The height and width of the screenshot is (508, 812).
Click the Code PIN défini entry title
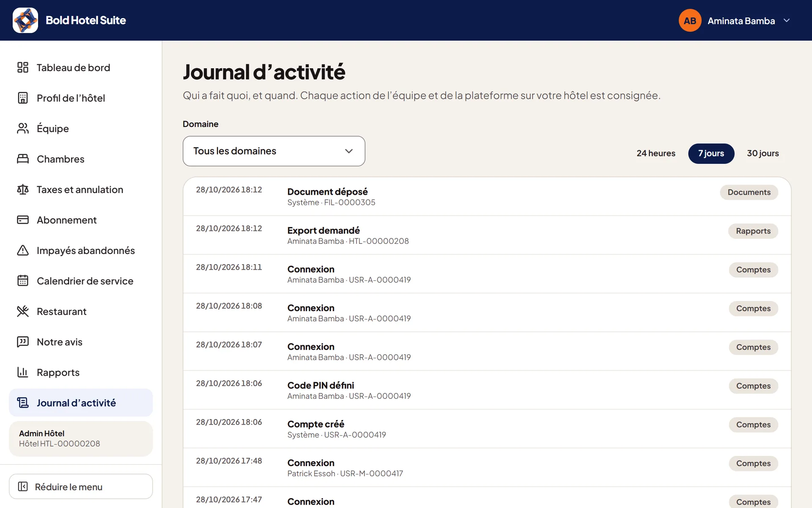point(321,385)
